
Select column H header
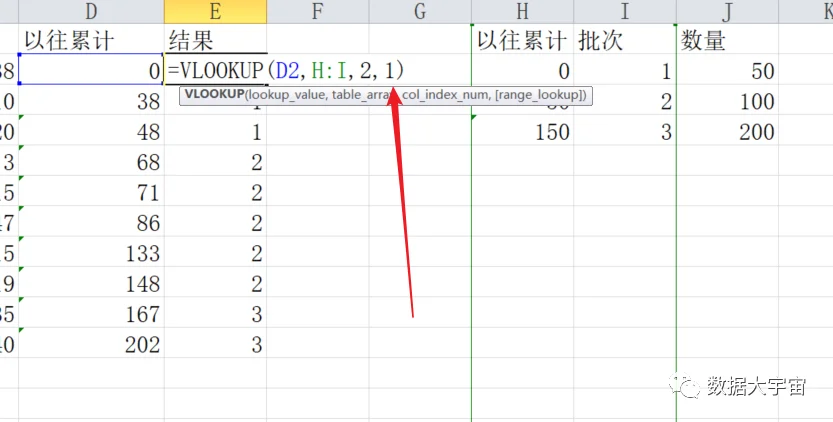522,11
